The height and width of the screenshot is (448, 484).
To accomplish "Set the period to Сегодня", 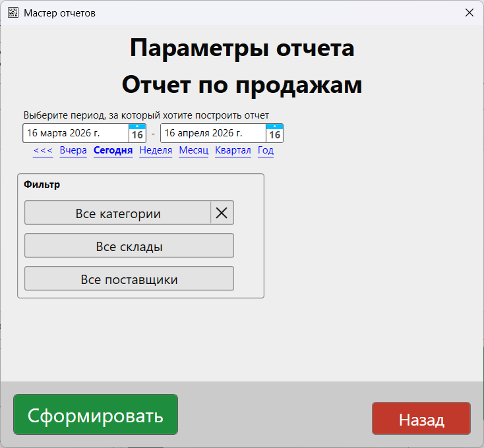I will pyautogui.click(x=113, y=151).
